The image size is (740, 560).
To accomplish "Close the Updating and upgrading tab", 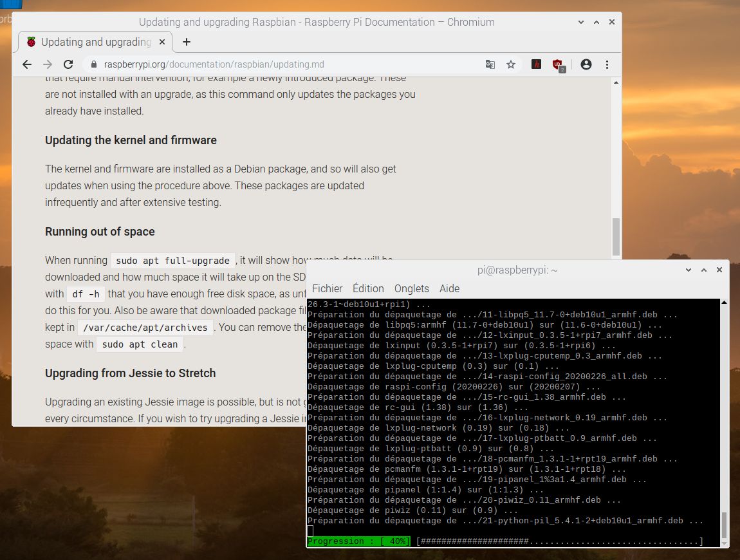I will [162, 42].
